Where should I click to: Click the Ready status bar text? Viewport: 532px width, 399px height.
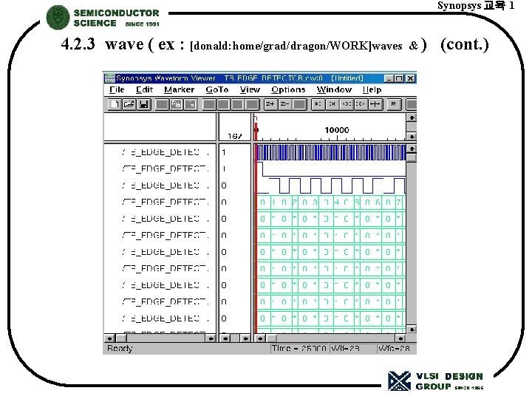(x=120, y=349)
